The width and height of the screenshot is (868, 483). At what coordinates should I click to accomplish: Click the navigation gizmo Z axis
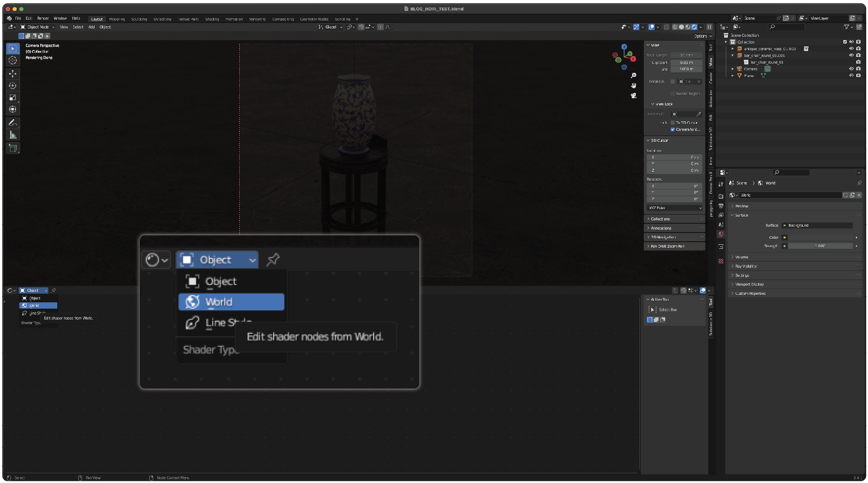pyautogui.click(x=624, y=47)
